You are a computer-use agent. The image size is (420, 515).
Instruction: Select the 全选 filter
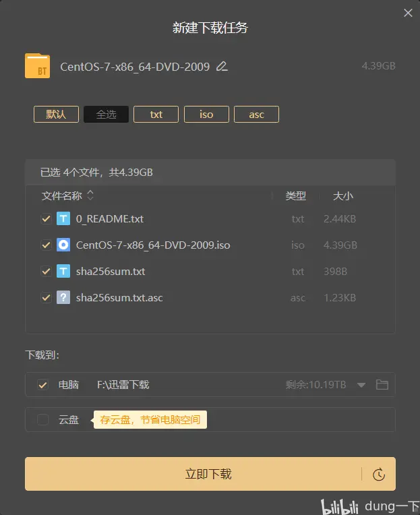[x=106, y=115]
